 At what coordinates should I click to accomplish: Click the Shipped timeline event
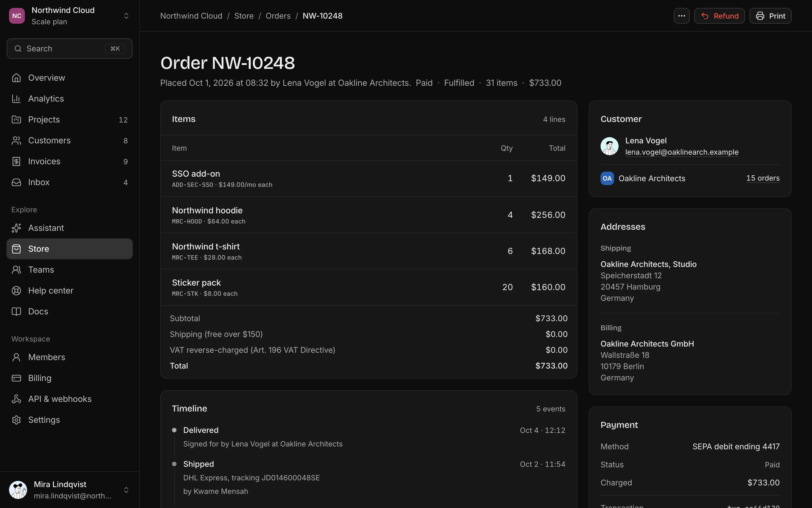click(369, 478)
